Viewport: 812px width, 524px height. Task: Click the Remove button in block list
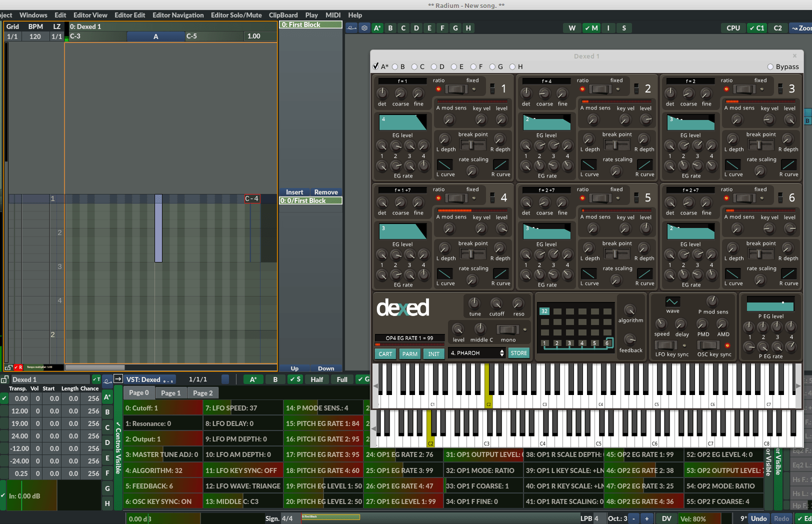click(326, 192)
